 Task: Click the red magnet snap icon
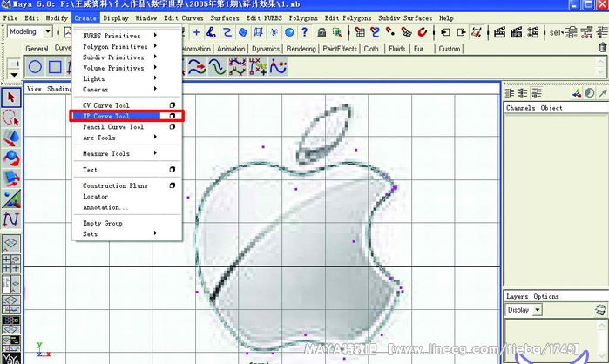tap(423, 32)
